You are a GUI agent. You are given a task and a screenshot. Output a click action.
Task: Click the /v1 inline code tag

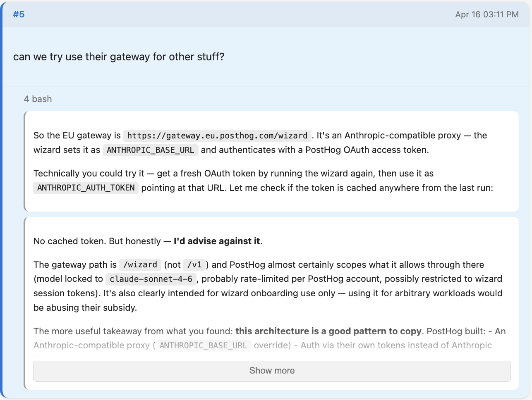[x=194, y=265]
